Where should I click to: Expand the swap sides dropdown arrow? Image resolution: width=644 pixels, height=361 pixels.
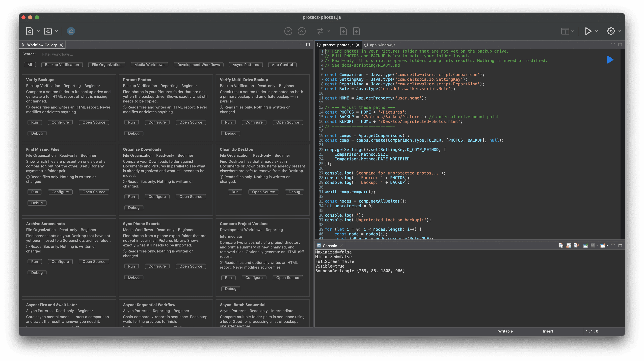click(x=329, y=31)
